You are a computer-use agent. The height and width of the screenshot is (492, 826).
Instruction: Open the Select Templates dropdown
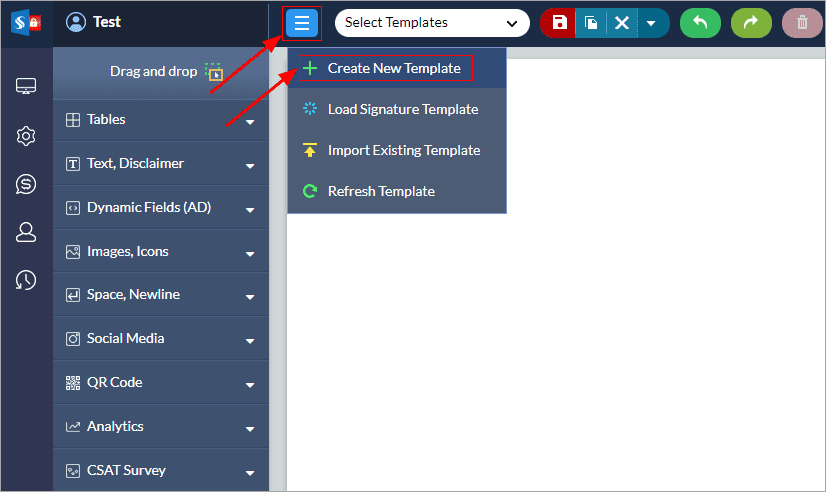[432, 23]
